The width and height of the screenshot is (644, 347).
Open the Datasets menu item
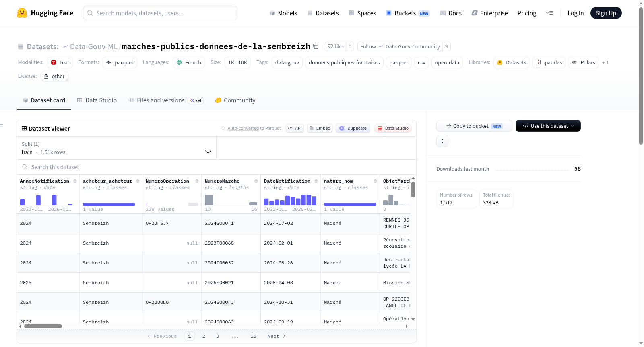pyautogui.click(x=323, y=13)
